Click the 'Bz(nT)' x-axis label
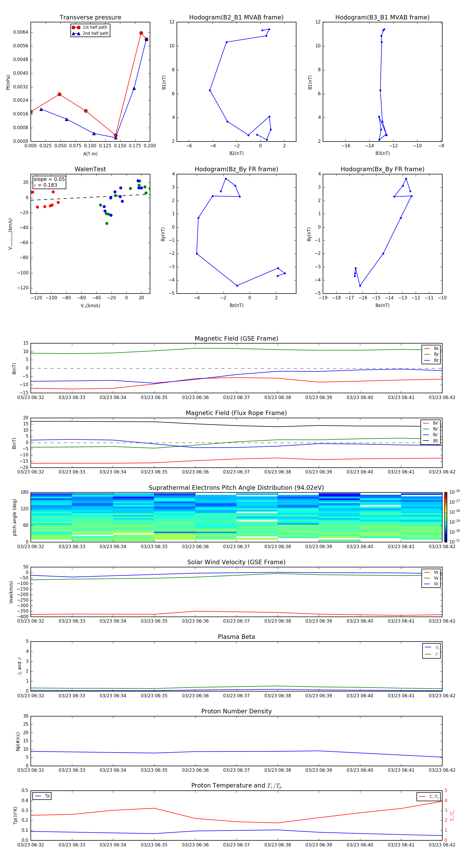473x868 pixels. click(236, 305)
